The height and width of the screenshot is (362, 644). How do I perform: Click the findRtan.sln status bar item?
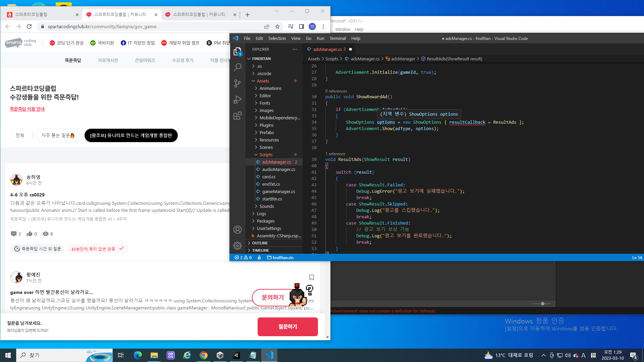point(280,258)
